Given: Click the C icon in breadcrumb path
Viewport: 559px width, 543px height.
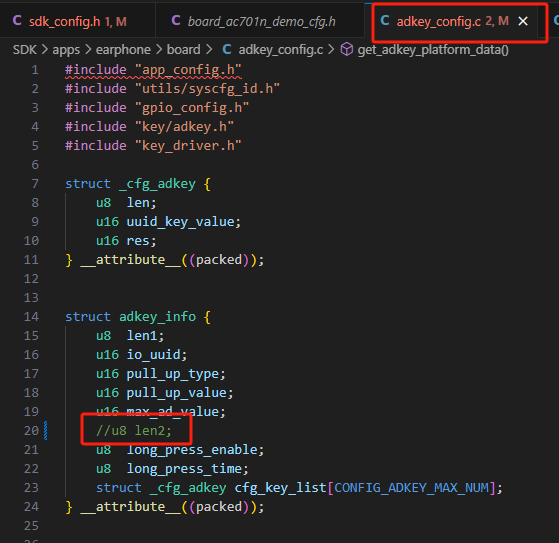Looking at the screenshot, I should pyautogui.click(x=227, y=49).
